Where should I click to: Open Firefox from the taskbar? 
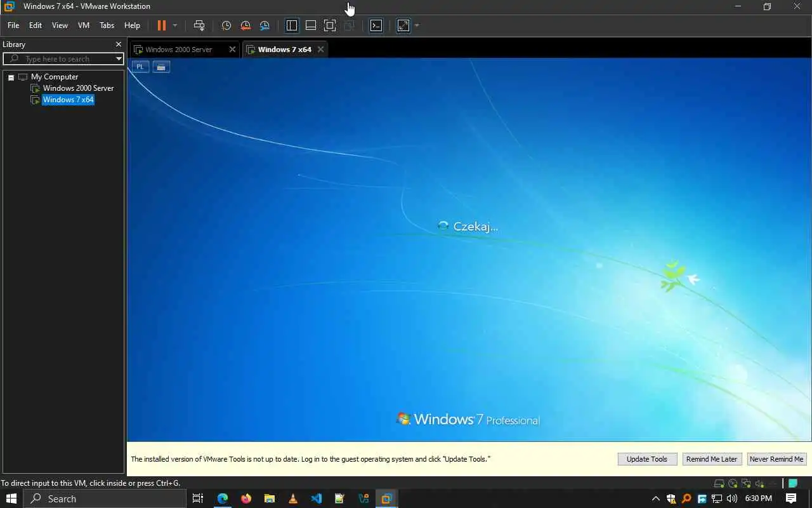(246, 498)
